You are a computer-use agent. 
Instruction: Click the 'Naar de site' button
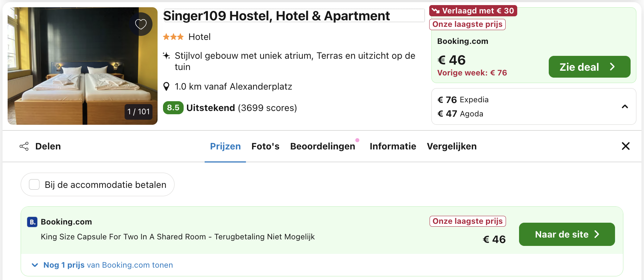tap(566, 234)
